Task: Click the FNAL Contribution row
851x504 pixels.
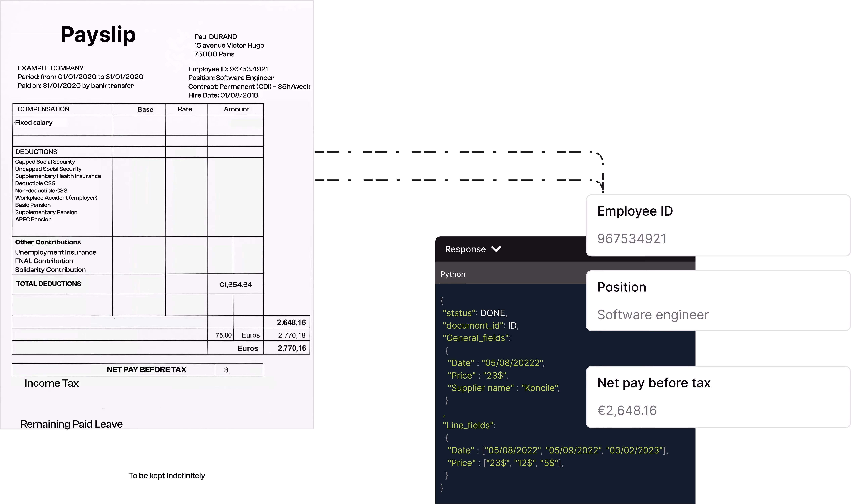Action: (44, 261)
